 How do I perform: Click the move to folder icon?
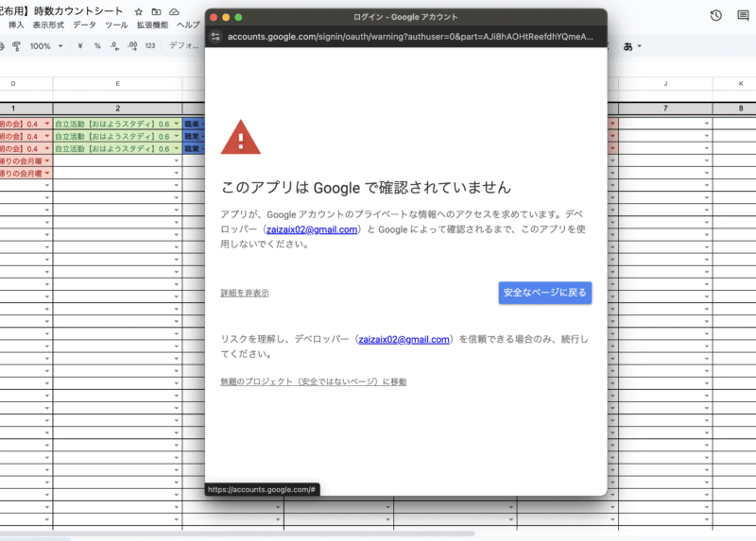pos(156,11)
